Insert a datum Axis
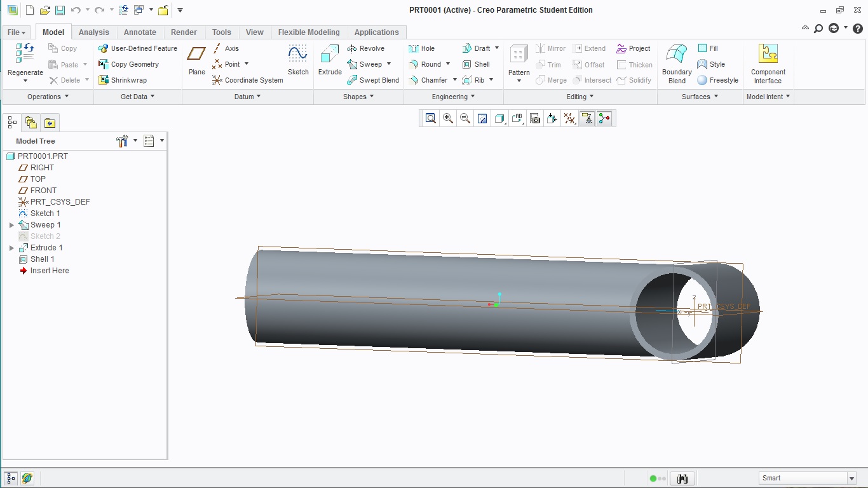Image resolution: width=868 pixels, height=488 pixels. (x=226, y=48)
